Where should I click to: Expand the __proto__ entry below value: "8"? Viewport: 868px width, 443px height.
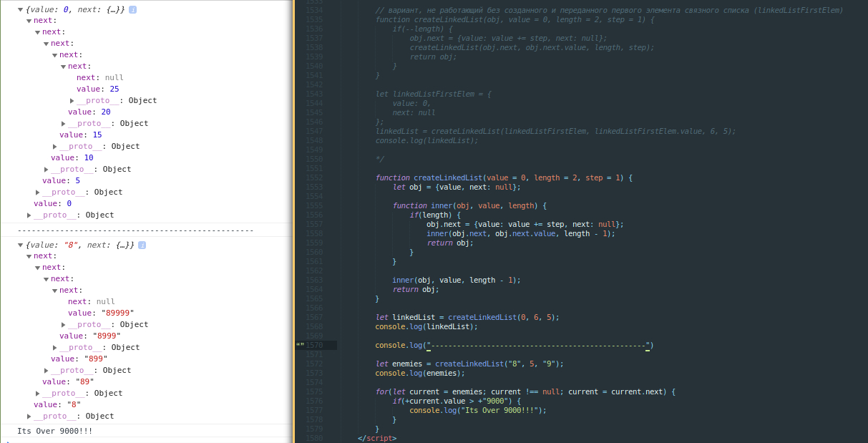pyautogui.click(x=29, y=417)
